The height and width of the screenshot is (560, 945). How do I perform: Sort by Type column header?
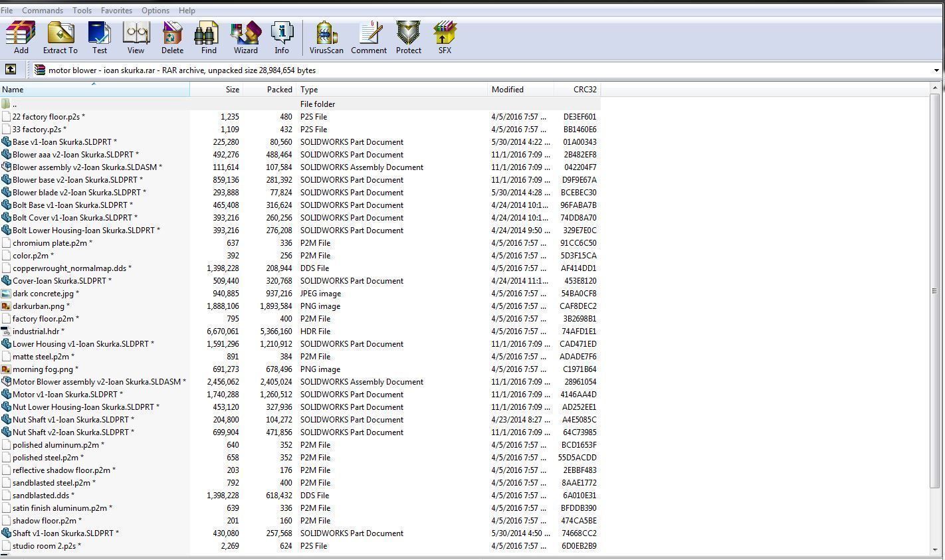pos(392,89)
